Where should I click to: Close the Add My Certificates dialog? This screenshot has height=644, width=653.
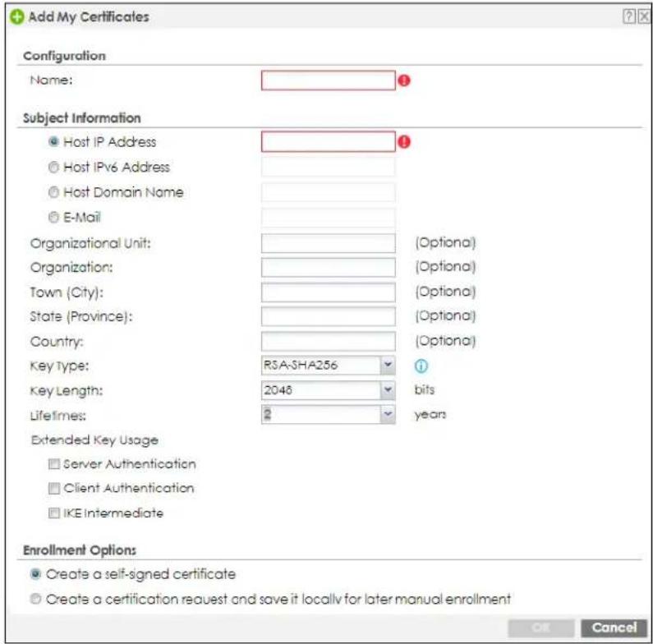pyautogui.click(x=643, y=16)
